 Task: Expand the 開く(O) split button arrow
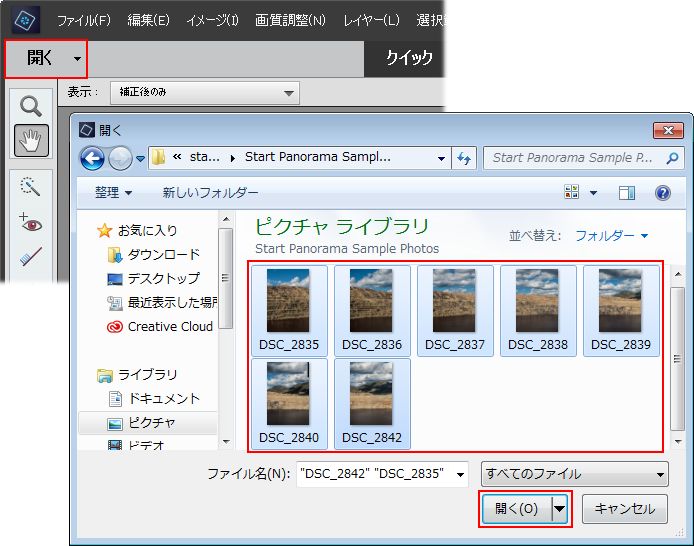559,509
